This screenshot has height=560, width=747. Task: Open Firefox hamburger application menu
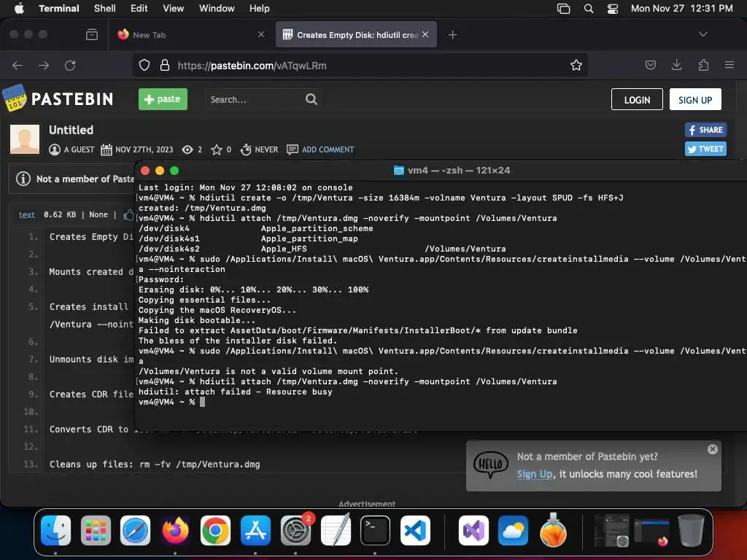pos(729,65)
